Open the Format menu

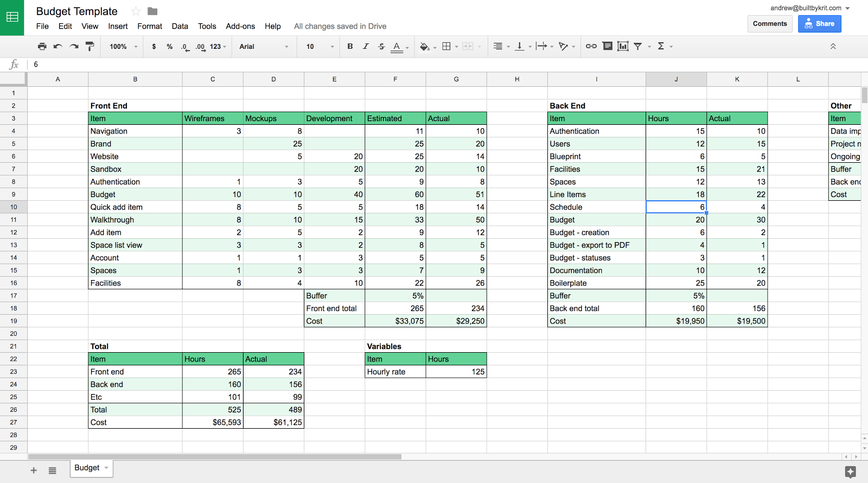[x=150, y=26]
